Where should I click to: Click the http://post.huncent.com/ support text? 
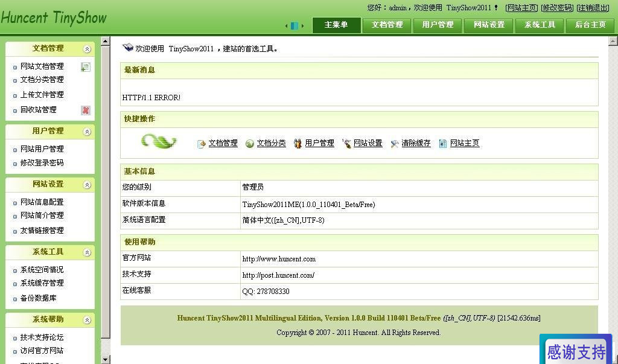278,275
